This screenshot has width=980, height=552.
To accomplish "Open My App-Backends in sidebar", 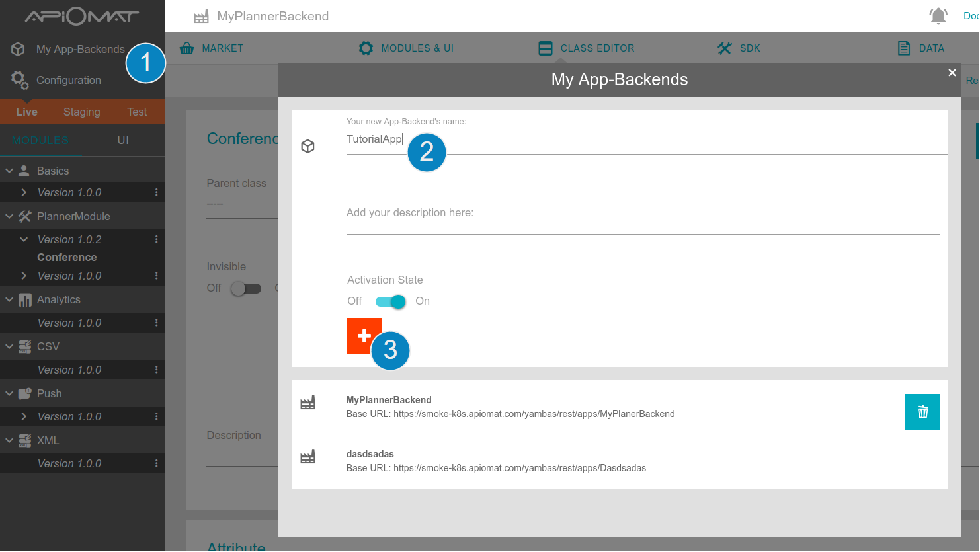I will coord(81,49).
